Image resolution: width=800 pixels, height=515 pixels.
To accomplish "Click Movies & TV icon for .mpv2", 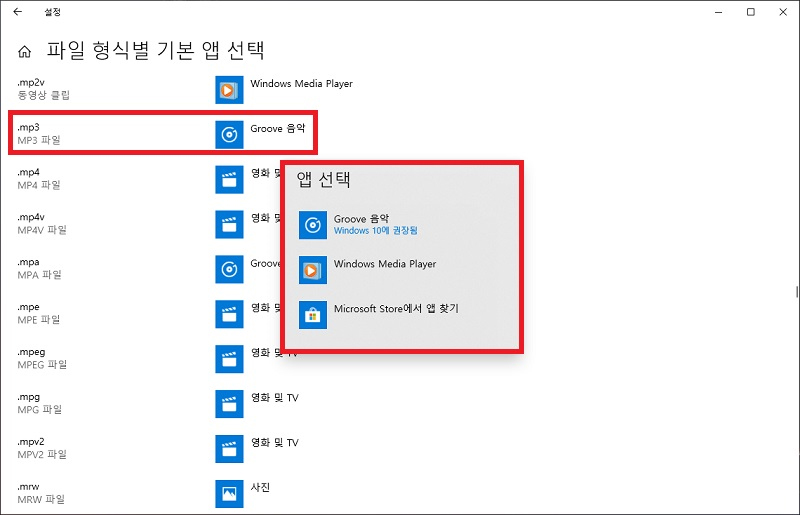I will pyautogui.click(x=229, y=449).
